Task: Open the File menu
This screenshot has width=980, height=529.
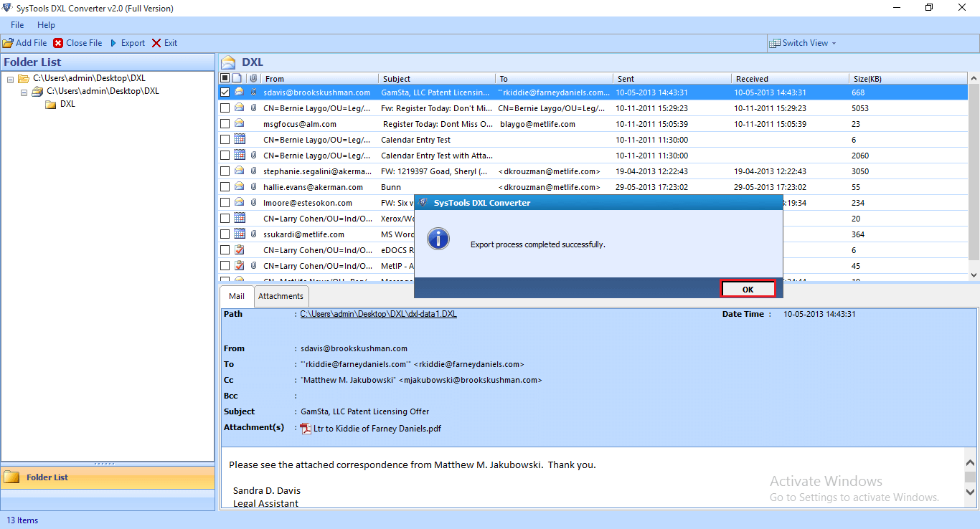Action: 17,25
